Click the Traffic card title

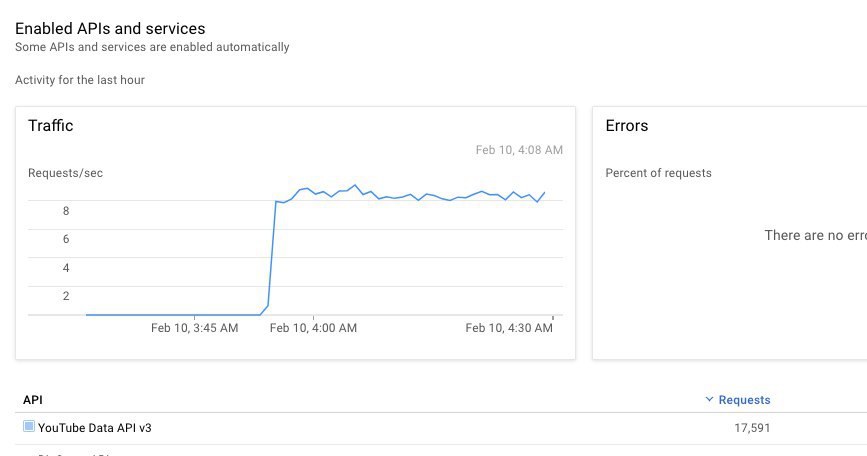[x=50, y=125]
